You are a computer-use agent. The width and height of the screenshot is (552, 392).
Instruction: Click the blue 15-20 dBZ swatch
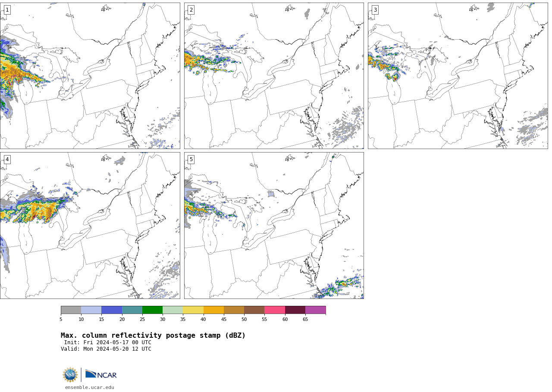click(x=112, y=310)
